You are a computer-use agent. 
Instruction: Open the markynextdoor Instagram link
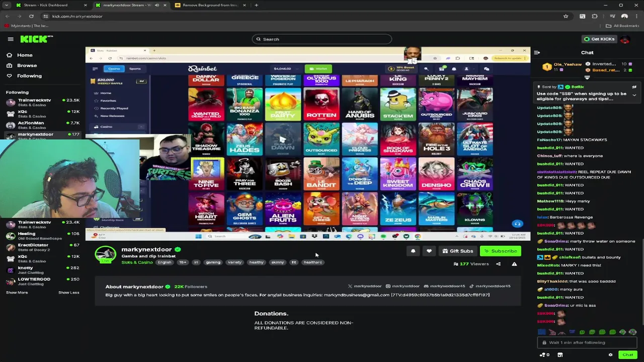pyautogui.click(x=403, y=286)
